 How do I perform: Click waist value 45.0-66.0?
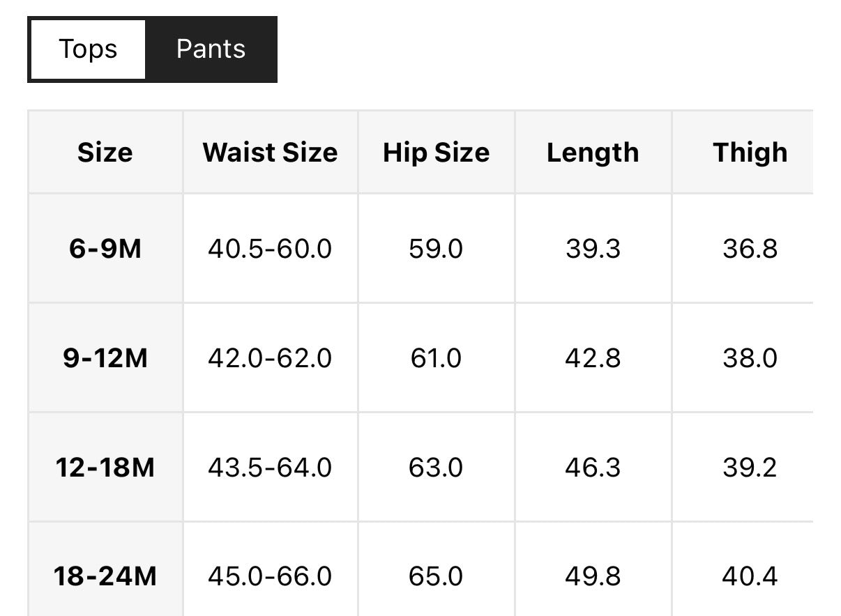tap(270, 576)
